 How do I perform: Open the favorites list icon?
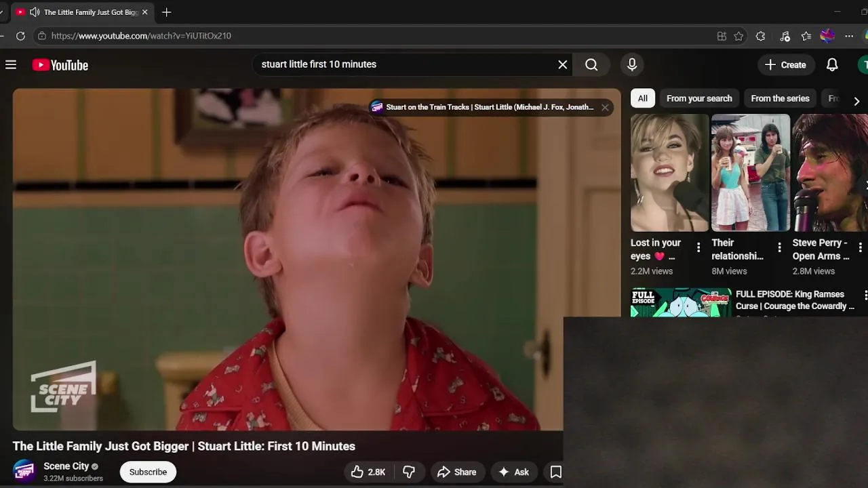pos(806,36)
